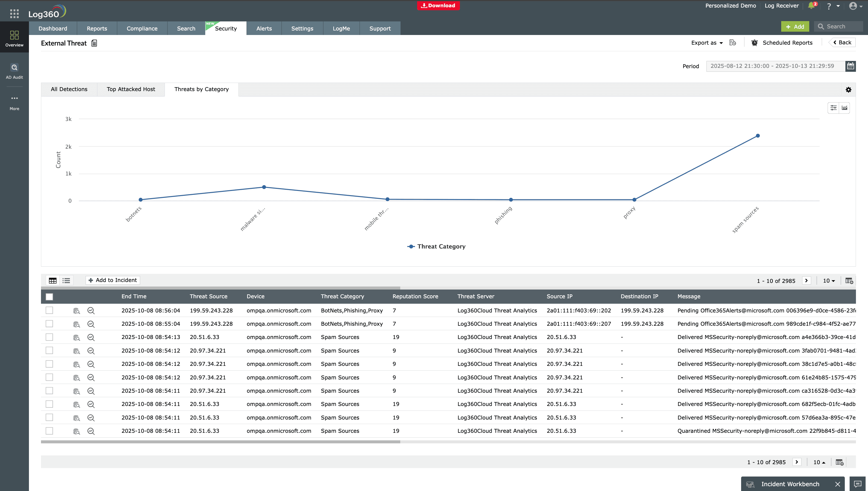Open the Reports menu
The image size is (868, 491).
point(97,28)
